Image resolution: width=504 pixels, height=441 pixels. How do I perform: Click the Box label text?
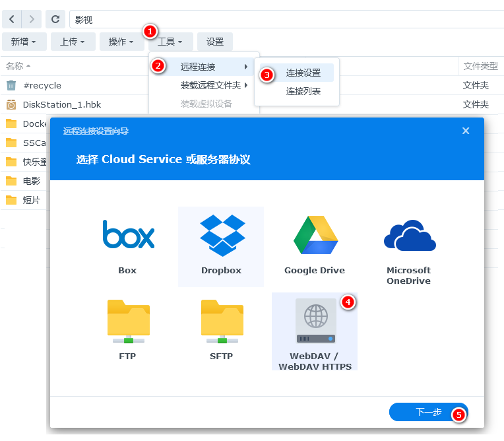pyautogui.click(x=127, y=270)
